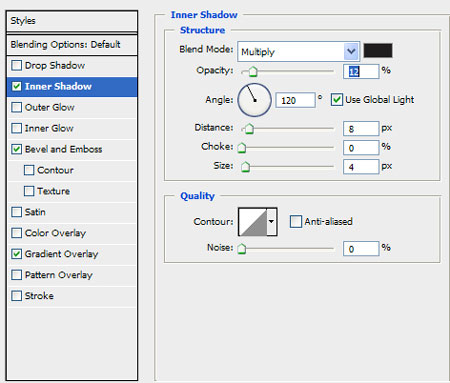450x383 pixels.
Task: Enable the Anti-aliased checkbox
Action: click(296, 221)
